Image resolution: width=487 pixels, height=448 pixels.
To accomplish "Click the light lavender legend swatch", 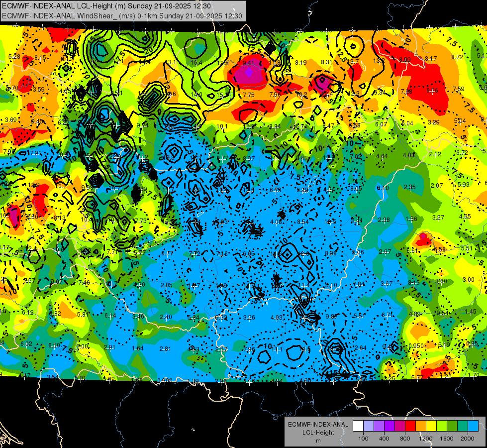I will coord(369,426).
